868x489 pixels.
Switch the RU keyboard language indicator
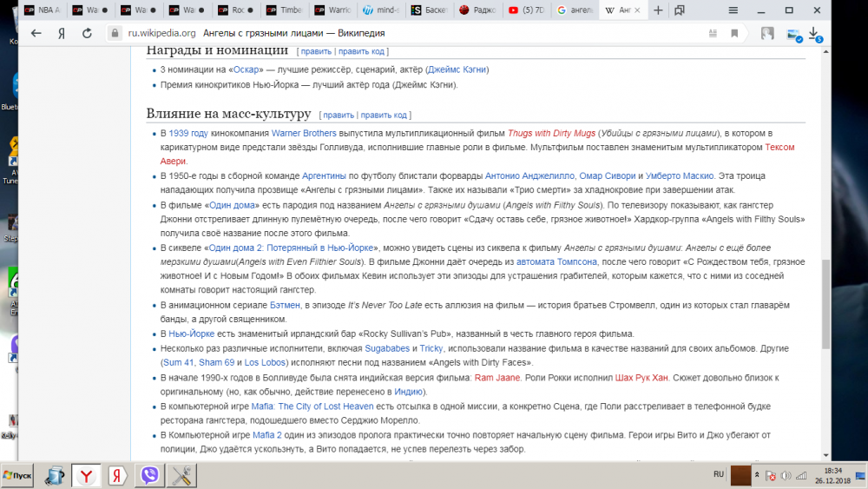click(718, 475)
